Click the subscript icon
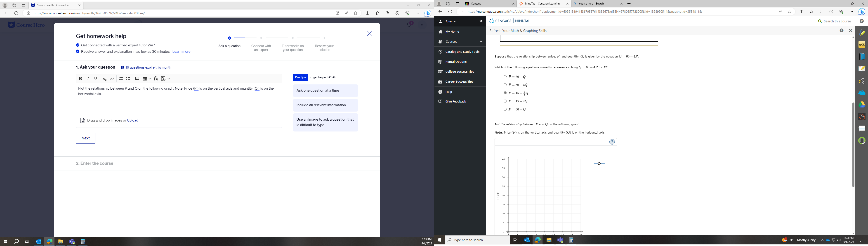The width and height of the screenshot is (868, 246). click(104, 79)
